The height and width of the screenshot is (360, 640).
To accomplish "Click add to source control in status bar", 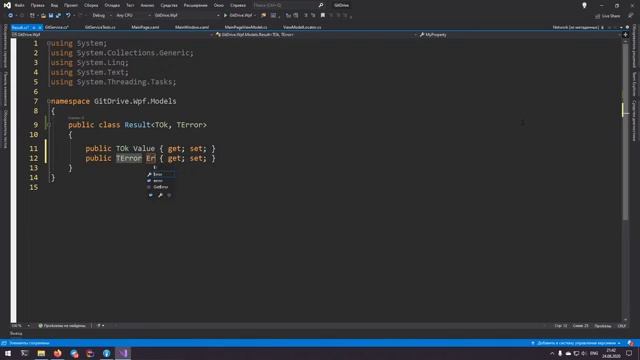I will tap(576, 343).
